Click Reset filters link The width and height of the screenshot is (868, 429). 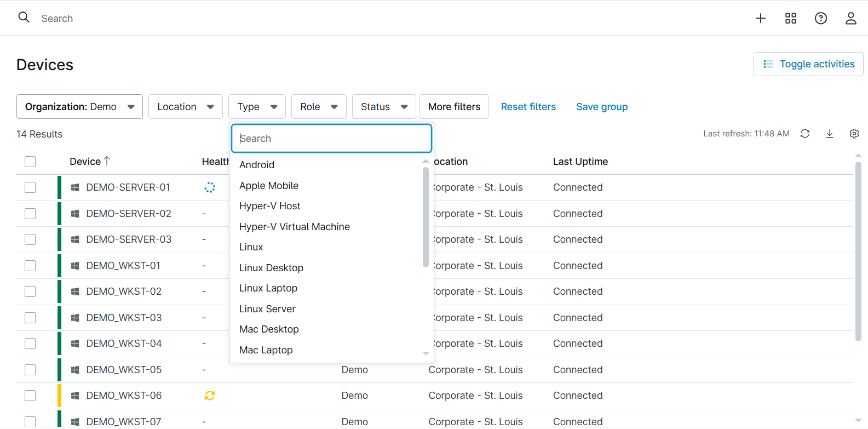(528, 107)
